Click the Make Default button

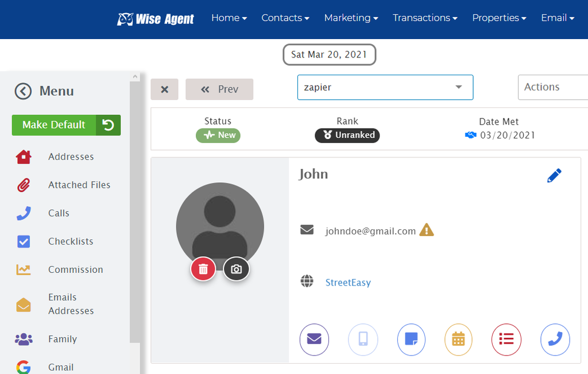tap(53, 125)
